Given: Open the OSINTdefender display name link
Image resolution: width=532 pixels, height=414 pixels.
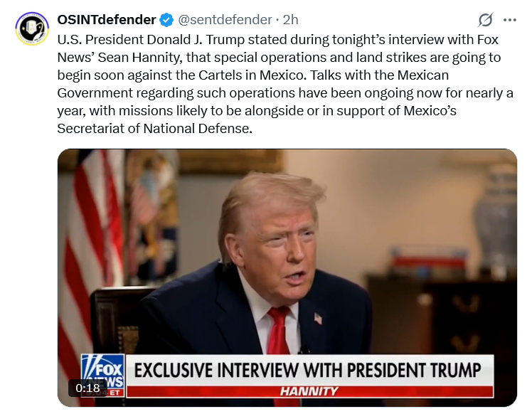Looking at the screenshot, I should point(107,20).
